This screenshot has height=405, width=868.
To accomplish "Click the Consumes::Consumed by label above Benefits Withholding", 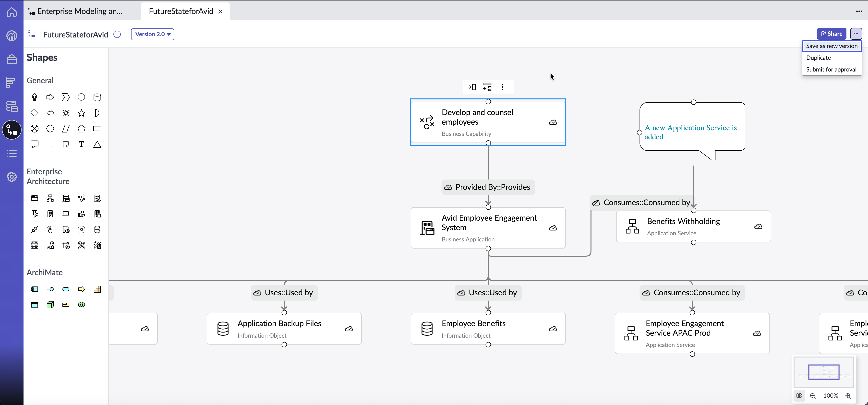I will (x=642, y=203).
